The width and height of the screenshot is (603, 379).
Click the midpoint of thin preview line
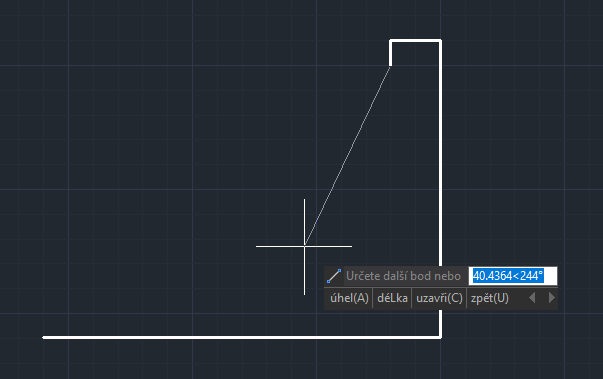tap(348, 155)
